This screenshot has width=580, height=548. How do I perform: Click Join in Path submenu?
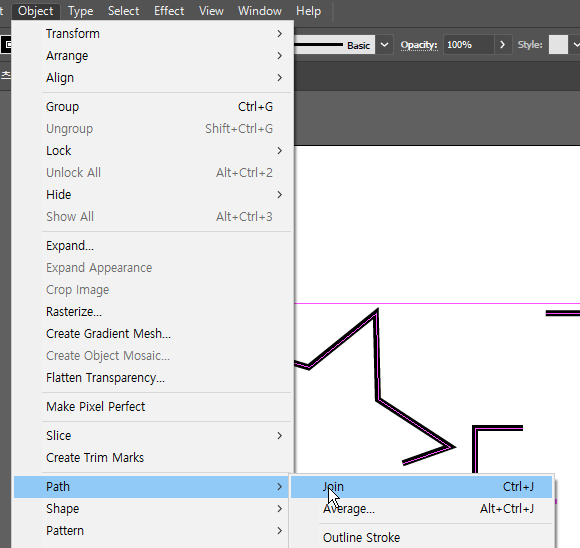pos(421,487)
